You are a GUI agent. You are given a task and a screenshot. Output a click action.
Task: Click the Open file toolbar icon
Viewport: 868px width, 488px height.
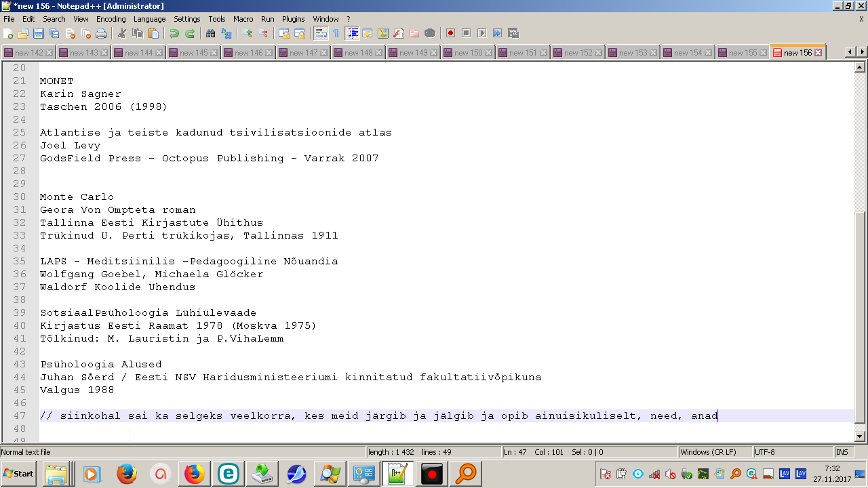pyautogui.click(x=23, y=33)
